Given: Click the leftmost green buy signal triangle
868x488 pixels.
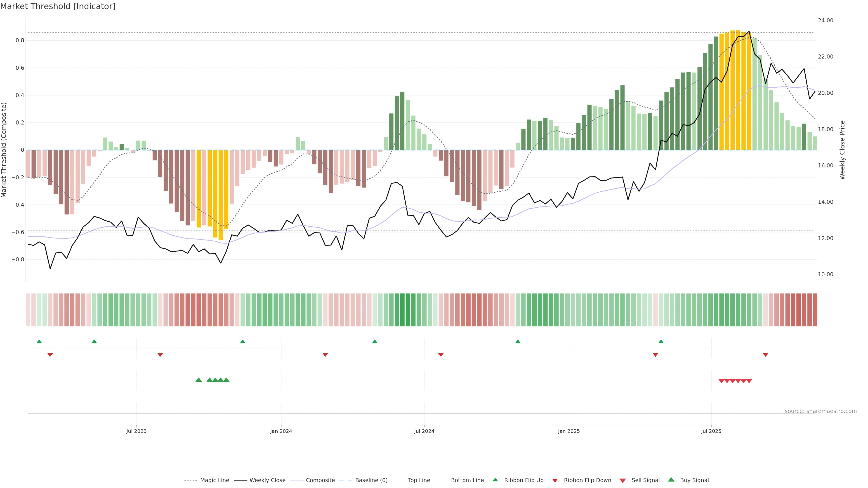Looking at the screenshot, I should (199, 380).
